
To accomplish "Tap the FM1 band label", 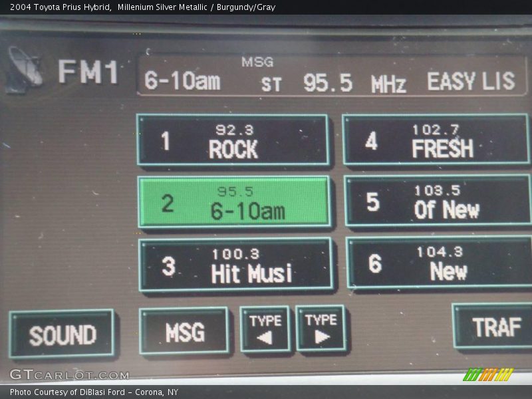I will pyautogui.click(x=88, y=72).
